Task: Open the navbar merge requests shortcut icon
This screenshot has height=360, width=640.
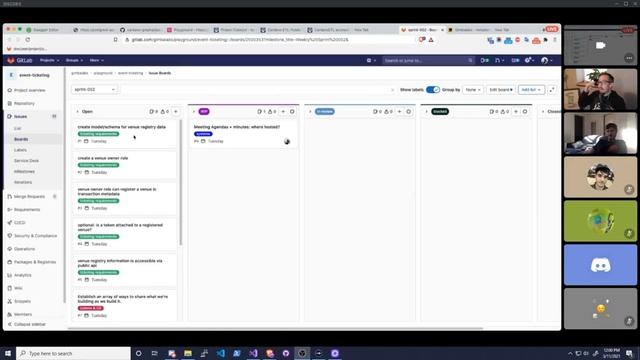Action: (x=499, y=60)
